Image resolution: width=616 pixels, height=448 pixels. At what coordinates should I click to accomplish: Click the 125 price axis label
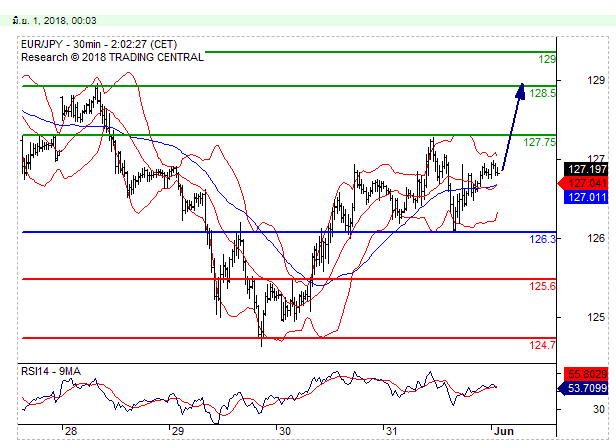(x=596, y=318)
